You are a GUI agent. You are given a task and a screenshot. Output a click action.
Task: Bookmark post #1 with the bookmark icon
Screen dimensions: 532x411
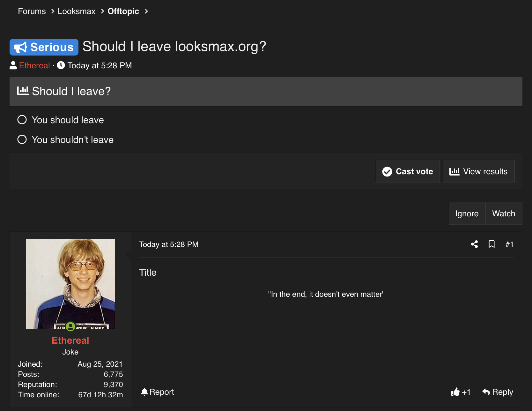(x=491, y=244)
